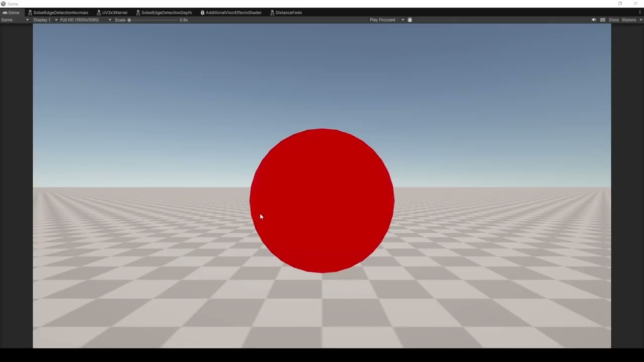This screenshot has width=644, height=362.
Task: Open the Full HD (1920x1080) resolution dropdown
Action: (x=86, y=20)
